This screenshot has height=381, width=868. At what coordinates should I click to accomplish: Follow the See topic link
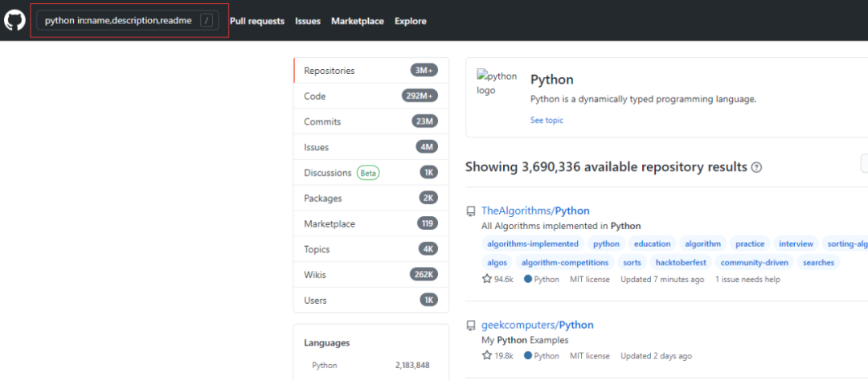[547, 120]
